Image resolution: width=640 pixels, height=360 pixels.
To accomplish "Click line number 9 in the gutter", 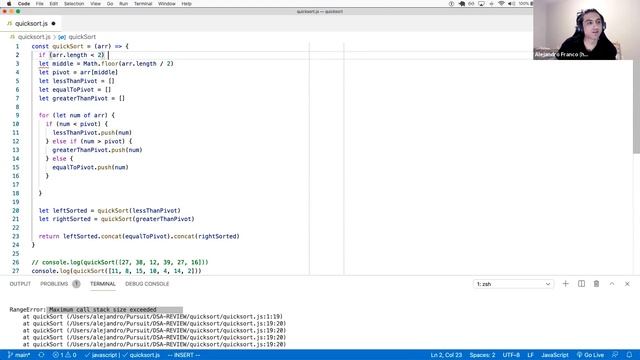I will (17, 116).
